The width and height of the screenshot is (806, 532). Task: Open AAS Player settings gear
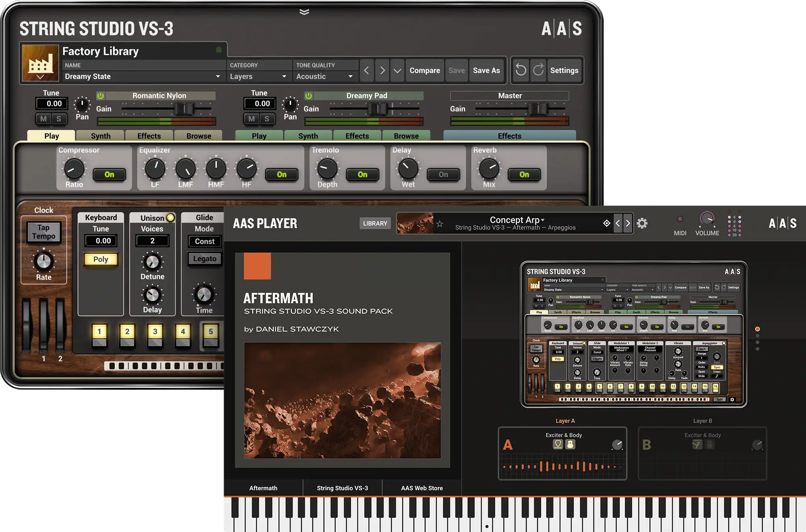pos(642,223)
